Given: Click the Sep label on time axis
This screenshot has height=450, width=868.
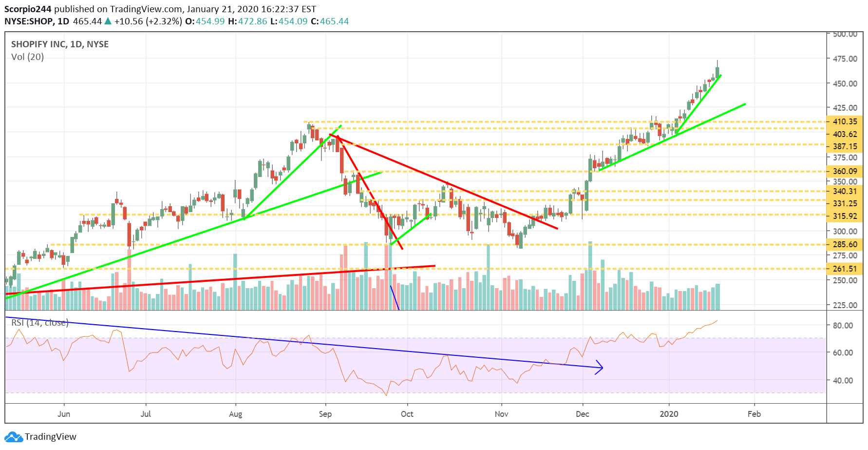Looking at the screenshot, I should tap(325, 414).
